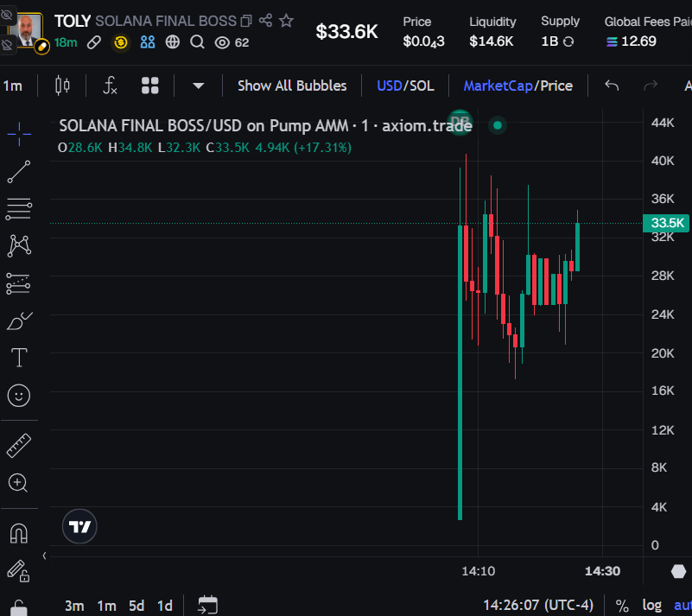Open the layout grid templates
692x616 pixels.
tap(150, 86)
